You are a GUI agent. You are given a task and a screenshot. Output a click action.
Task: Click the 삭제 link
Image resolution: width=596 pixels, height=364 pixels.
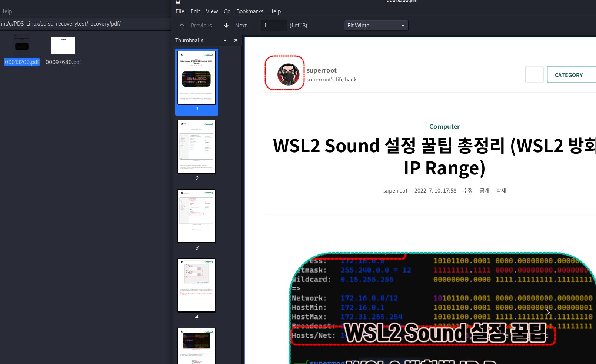coord(501,191)
